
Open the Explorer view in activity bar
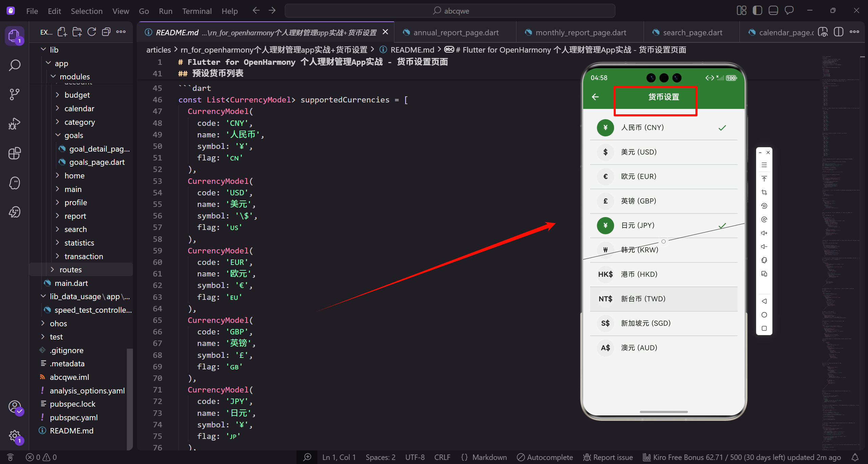click(x=14, y=36)
